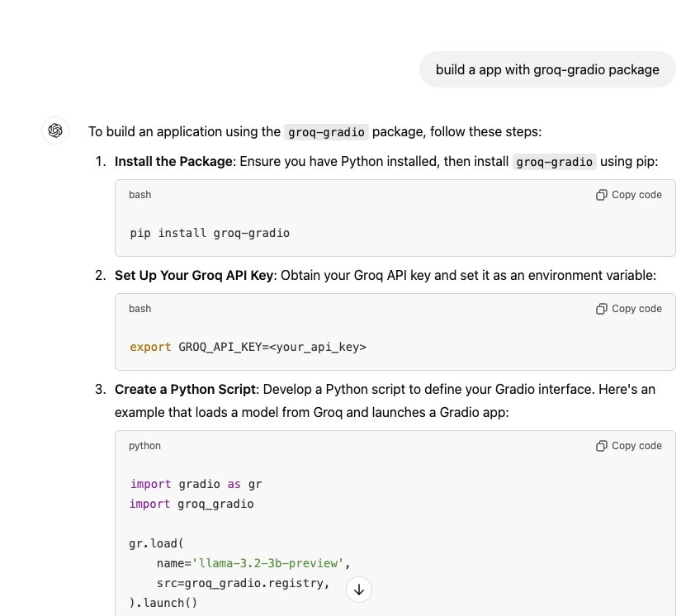Viewport: 700px width, 616px height.
Task: Click the 'Set Up Your Groq API Key' heading
Action: [194, 275]
